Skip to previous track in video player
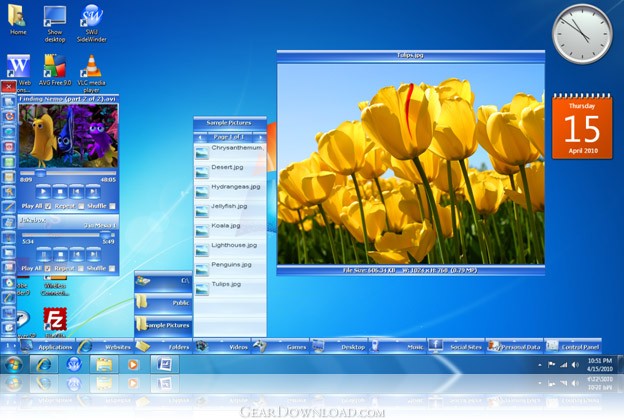 76,191
